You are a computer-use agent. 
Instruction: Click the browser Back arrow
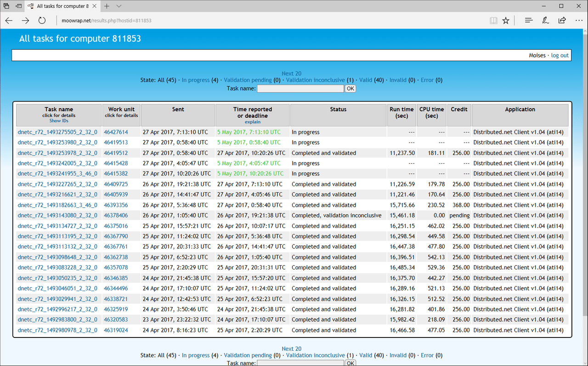[9, 21]
